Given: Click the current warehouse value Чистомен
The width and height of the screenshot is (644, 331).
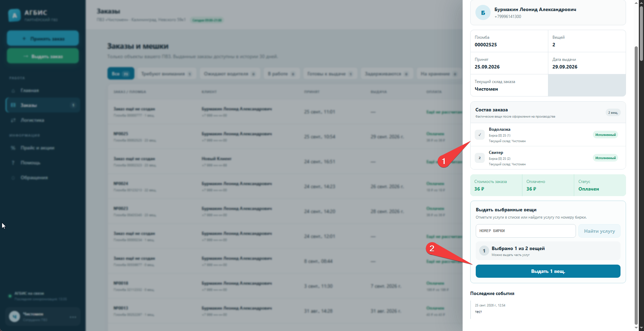Looking at the screenshot, I should click(x=486, y=89).
